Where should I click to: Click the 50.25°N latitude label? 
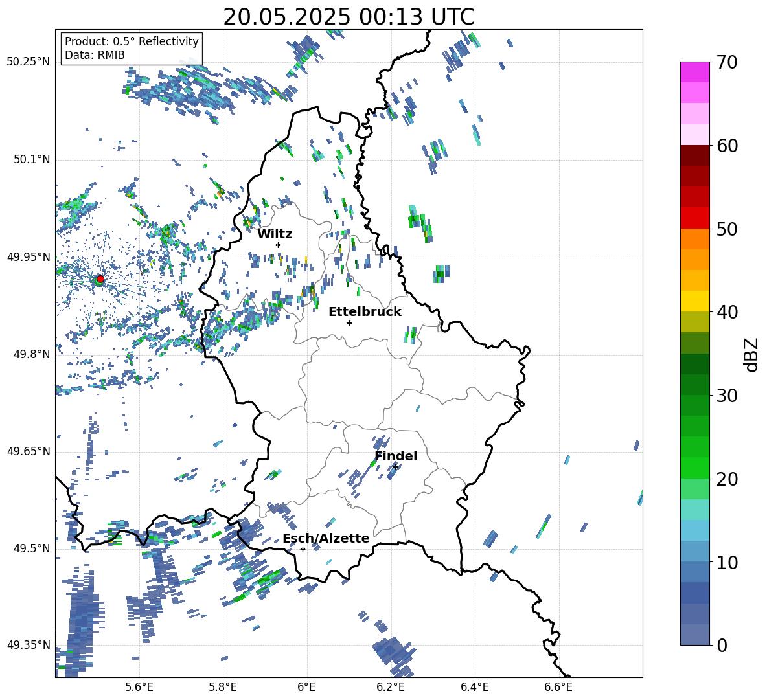pyautogui.click(x=29, y=62)
